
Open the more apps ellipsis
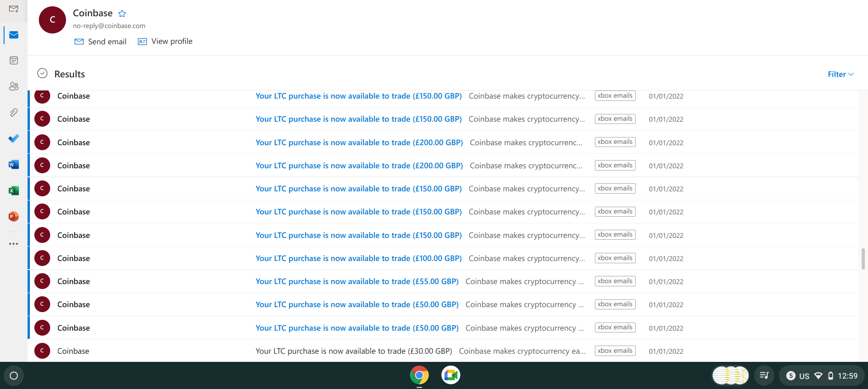[14, 244]
